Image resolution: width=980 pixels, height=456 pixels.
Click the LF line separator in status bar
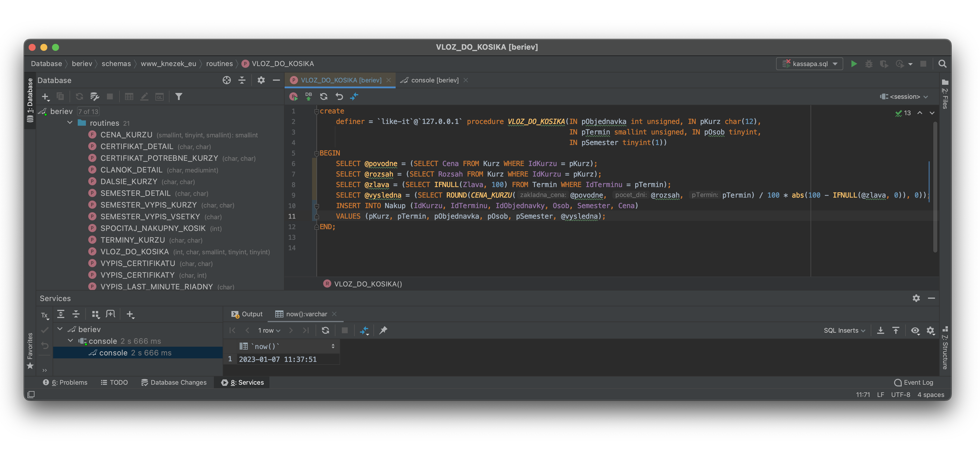click(880, 395)
